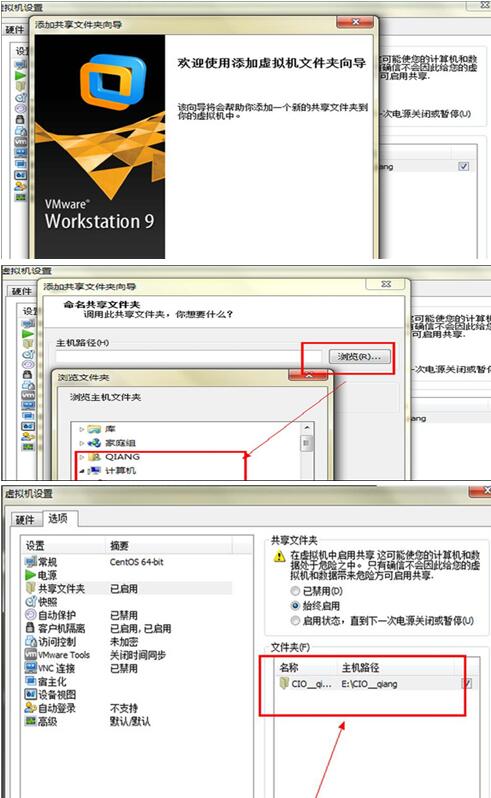Select the VNC 连接 monitor icon
Screen dimensions: 491x798
point(31,668)
